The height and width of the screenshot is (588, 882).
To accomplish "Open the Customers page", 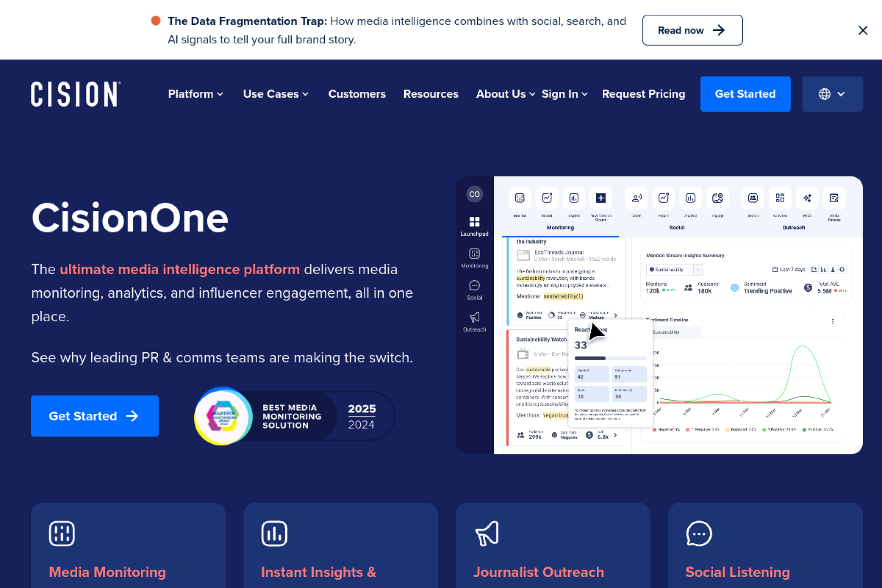I will coord(357,94).
